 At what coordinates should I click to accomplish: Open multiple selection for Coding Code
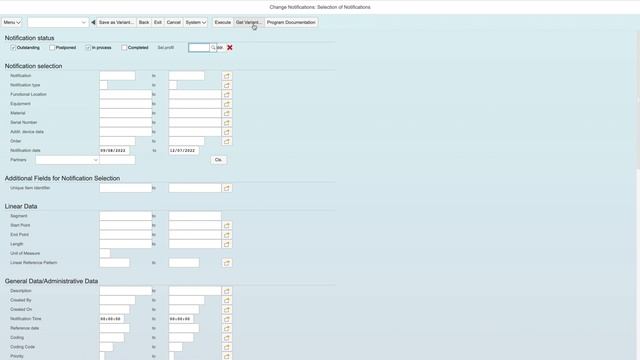[227, 347]
